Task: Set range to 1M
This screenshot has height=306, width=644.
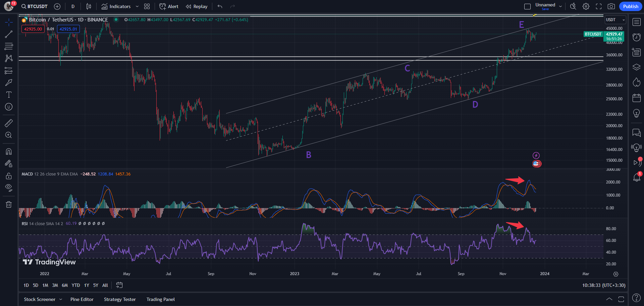Action: click(45, 285)
